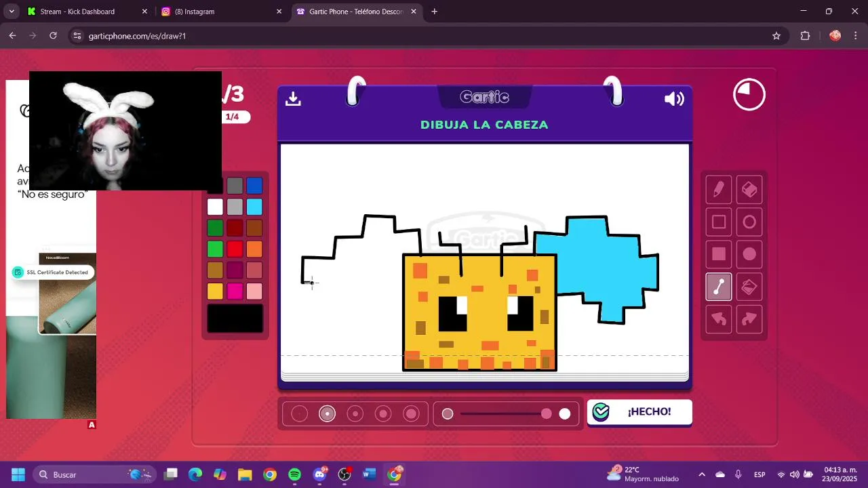Select the pencil drawing tool
The height and width of the screenshot is (488, 868).
coord(719,190)
